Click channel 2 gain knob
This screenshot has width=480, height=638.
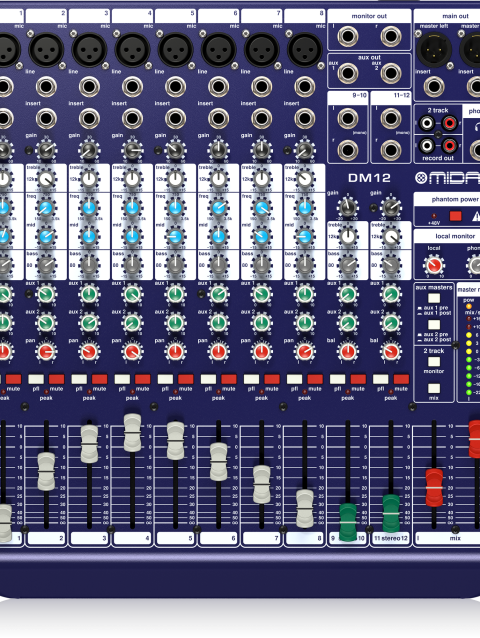click(x=46, y=151)
